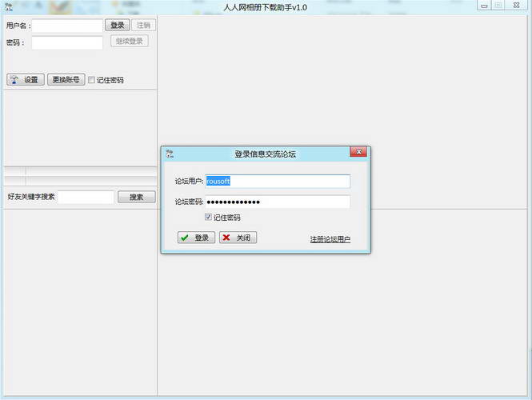
Task: Uncheck 记住密码 in the forum login dialog
Action: click(208, 217)
